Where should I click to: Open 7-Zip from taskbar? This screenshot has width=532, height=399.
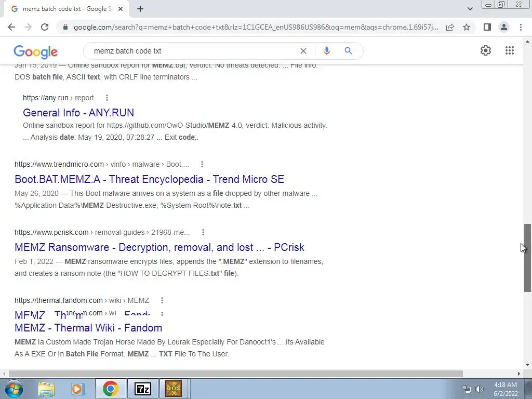[x=142, y=389]
